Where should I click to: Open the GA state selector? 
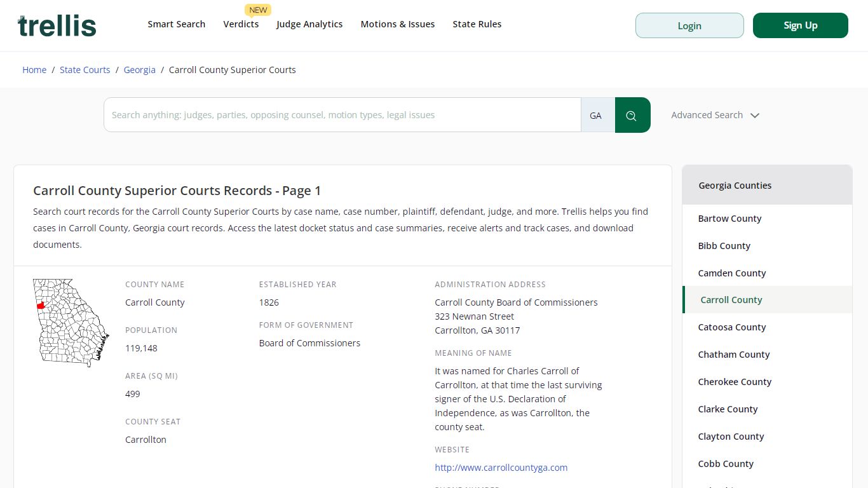[597, 115]
